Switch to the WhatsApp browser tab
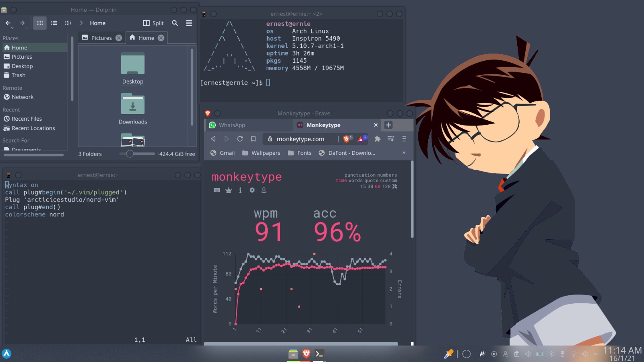Image resolution: width=644 pixels, height=362 pixels. [x=232, y=125]
